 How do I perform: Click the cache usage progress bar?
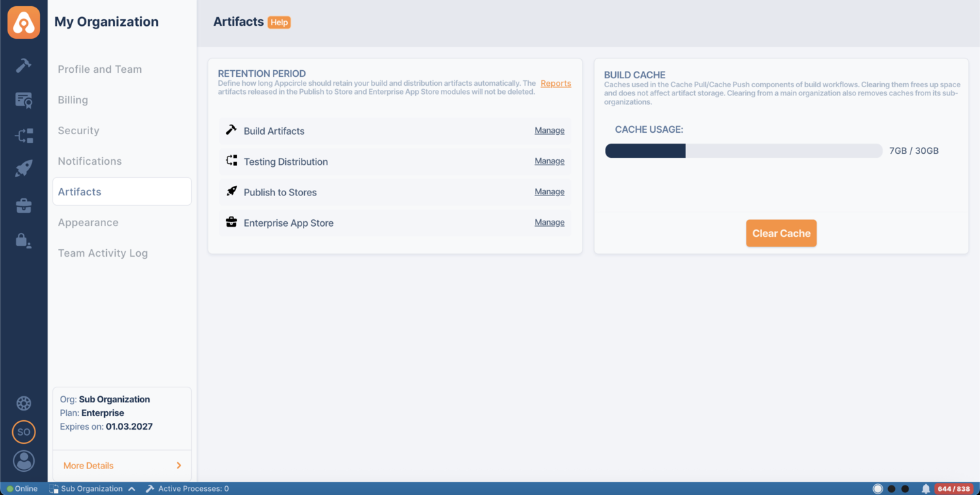[x=743, y=150]
